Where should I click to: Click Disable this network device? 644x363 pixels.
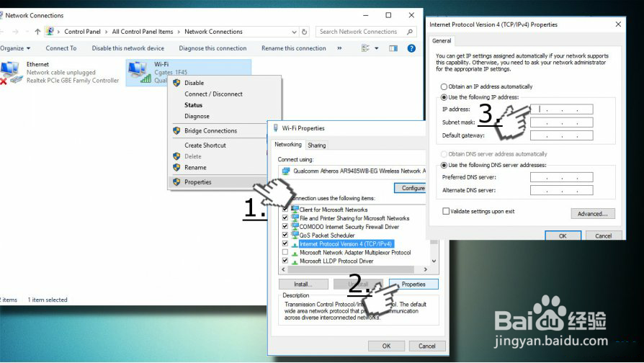pyautogui.click(x=128, y=48)
